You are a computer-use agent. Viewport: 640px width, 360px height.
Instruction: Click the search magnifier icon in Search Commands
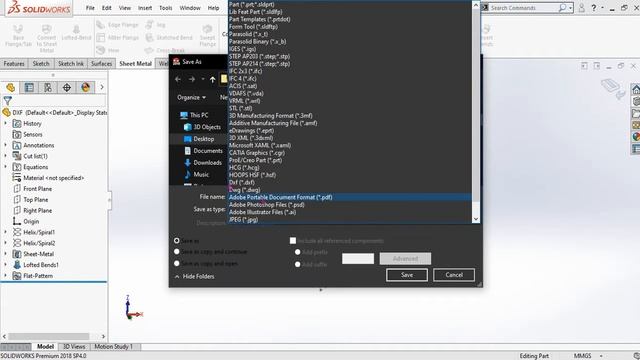562,8
